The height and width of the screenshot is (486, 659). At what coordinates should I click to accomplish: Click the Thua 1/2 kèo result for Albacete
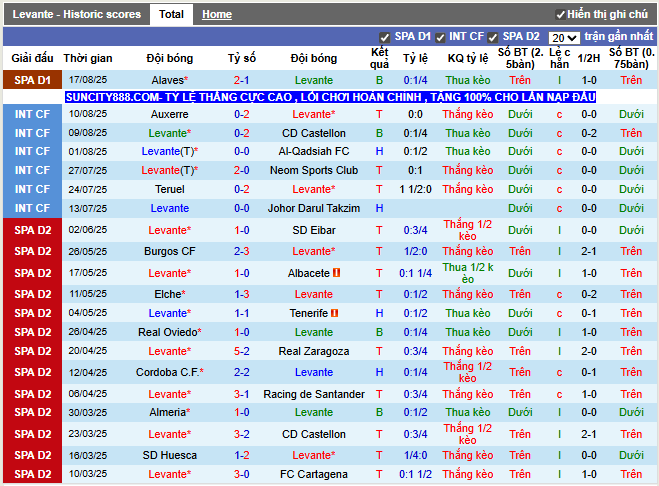(468, 273)
